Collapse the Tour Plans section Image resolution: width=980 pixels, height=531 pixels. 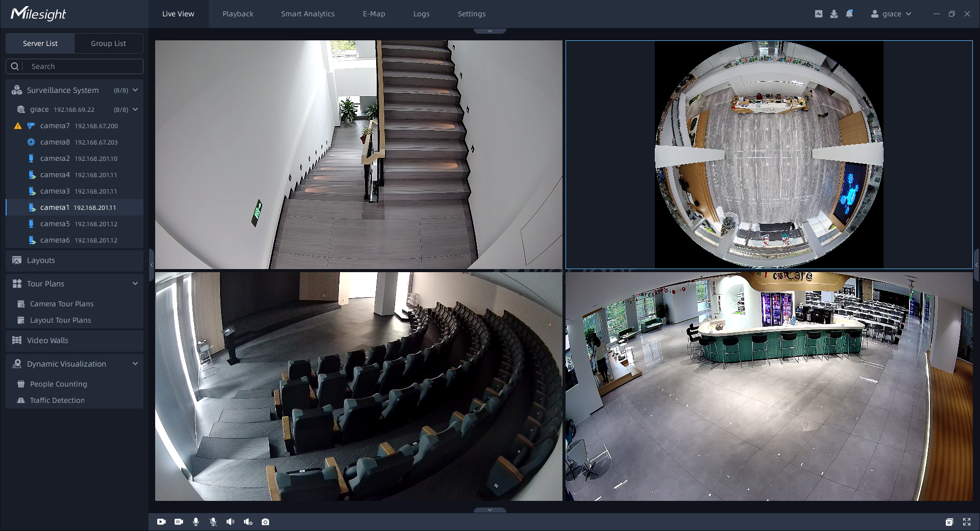135,283
